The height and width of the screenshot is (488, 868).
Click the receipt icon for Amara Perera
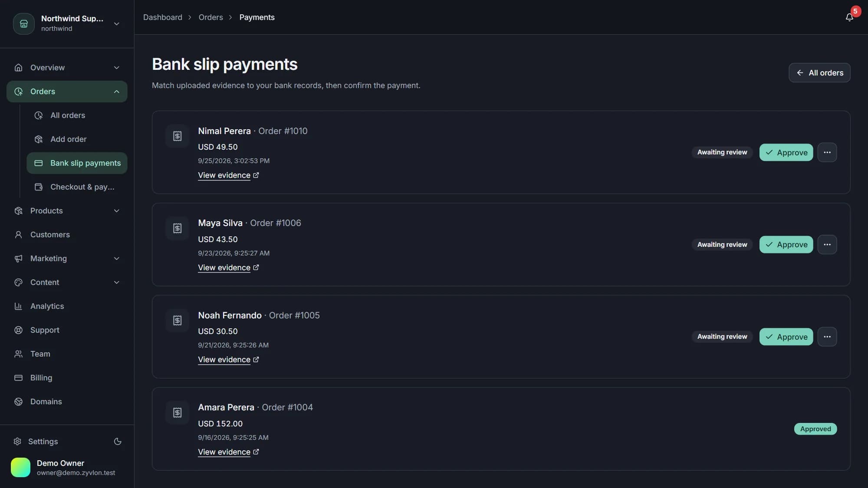click(x=177, y=413)
